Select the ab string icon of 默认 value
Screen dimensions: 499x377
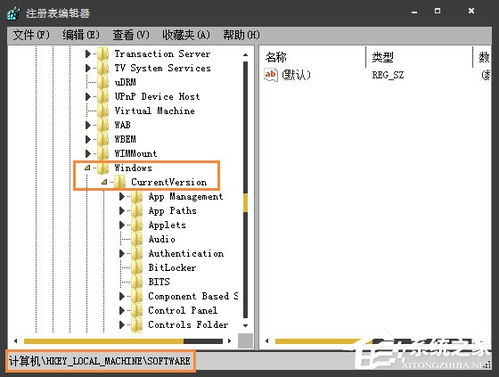270,74
